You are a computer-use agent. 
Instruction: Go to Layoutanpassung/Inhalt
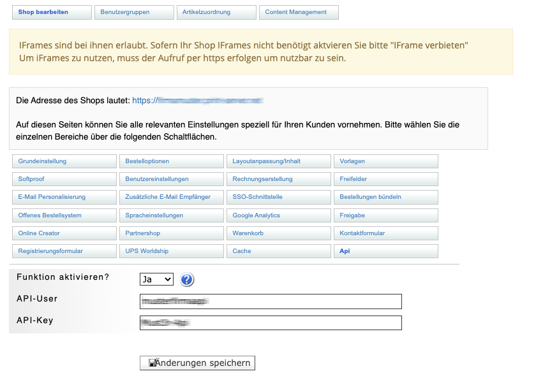point(279,161)
